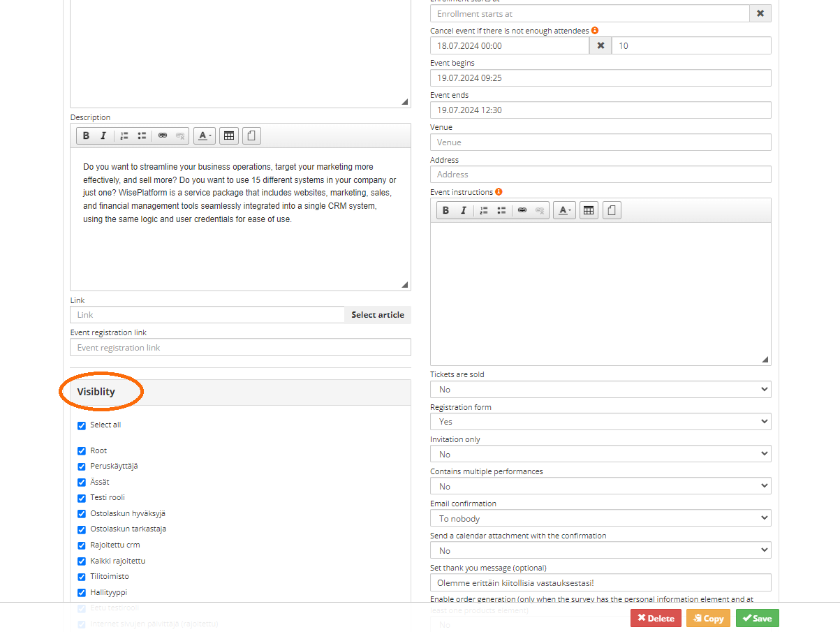Toggle italic in Description editor toolbar

[x=103, y=136]
